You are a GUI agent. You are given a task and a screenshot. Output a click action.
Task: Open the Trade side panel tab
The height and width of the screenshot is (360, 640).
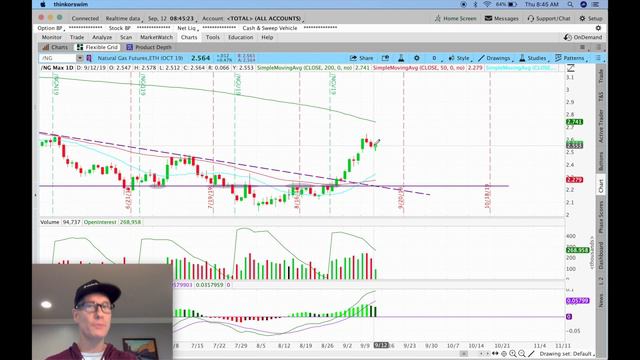point(601,76)
